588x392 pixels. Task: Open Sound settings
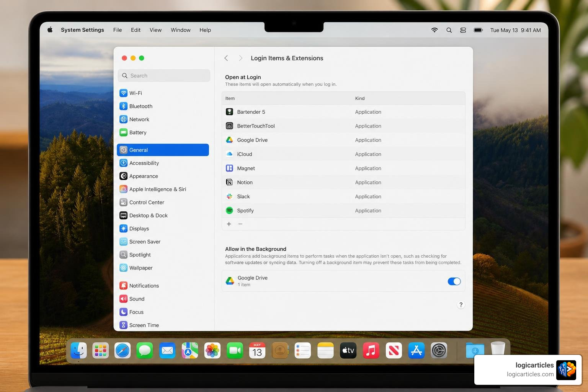tap(163, 299)
